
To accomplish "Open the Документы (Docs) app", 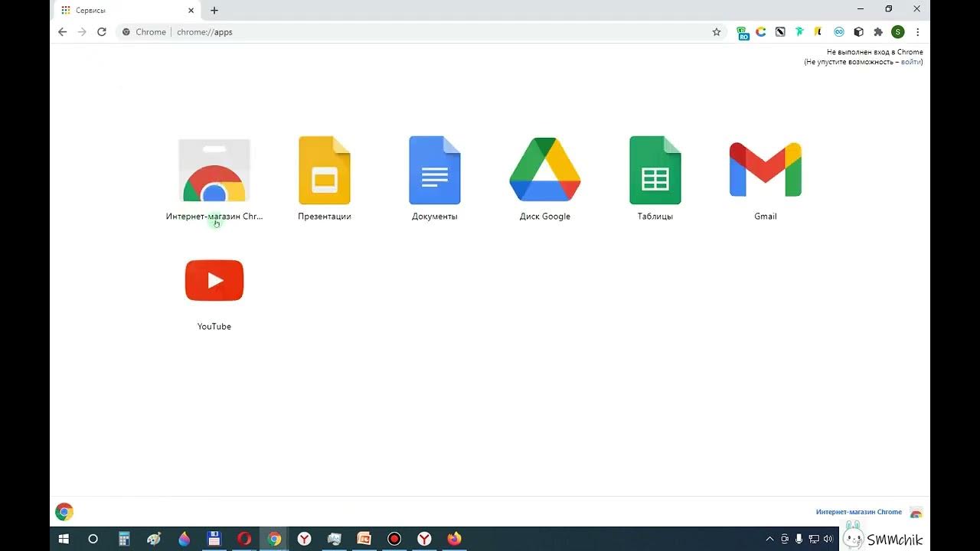I will click(435, 171).
